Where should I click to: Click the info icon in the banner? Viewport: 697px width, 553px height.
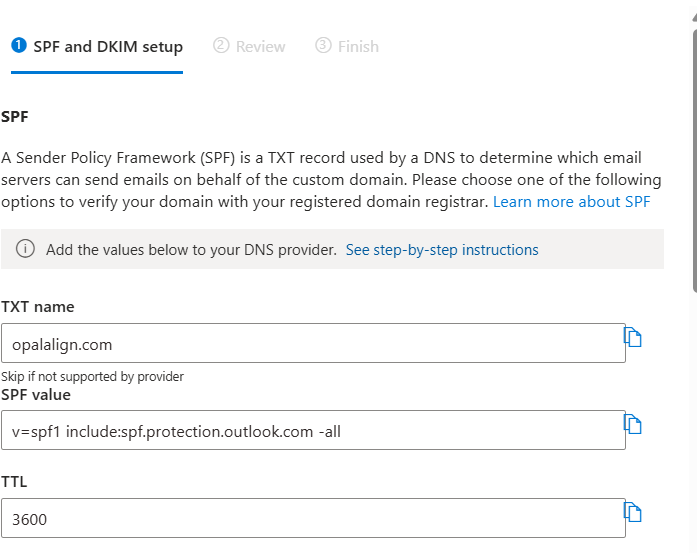click(26, 250)
